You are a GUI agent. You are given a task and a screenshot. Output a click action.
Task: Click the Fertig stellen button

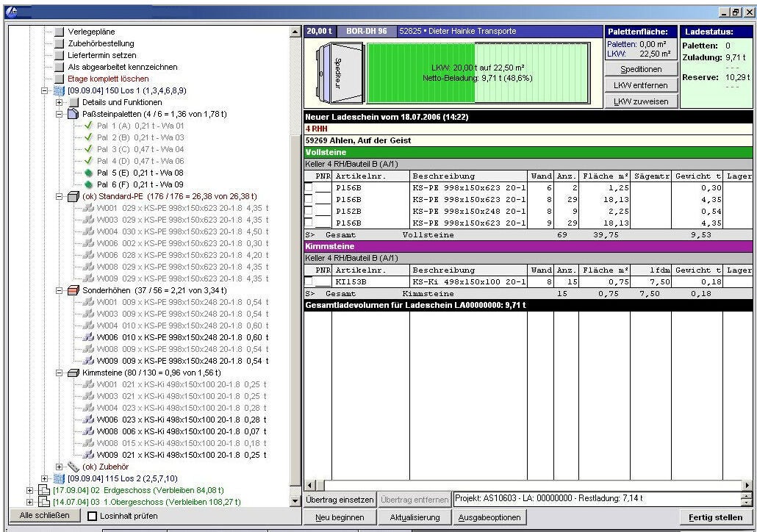715,517
